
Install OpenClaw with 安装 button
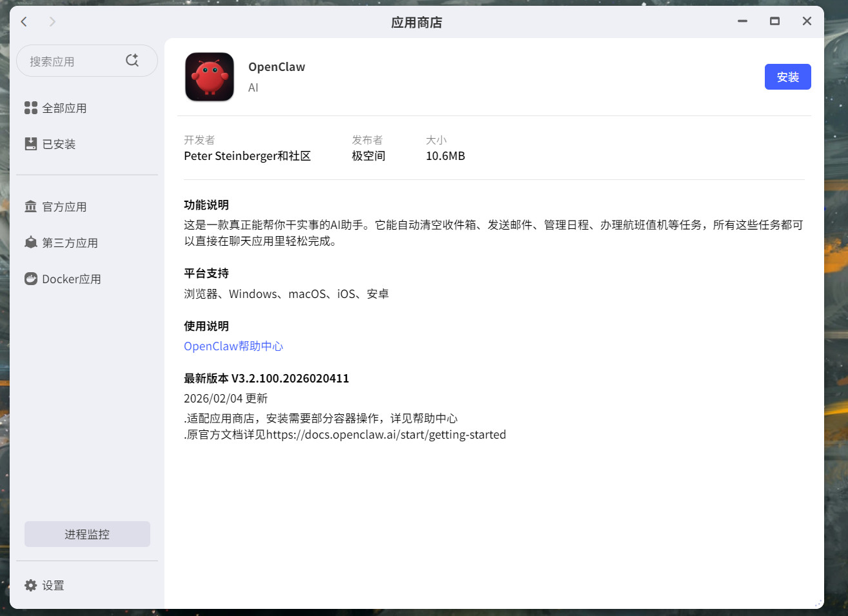(787, 77)
